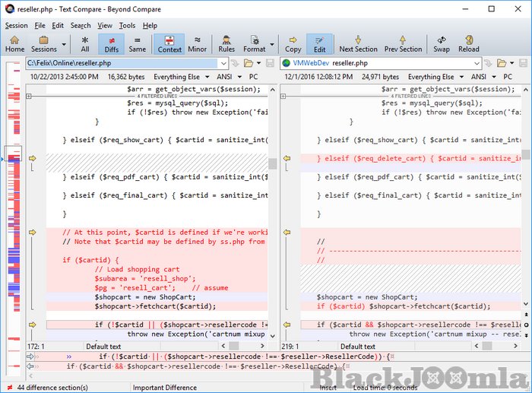This screenshot has width=532, height=393.
Task: Go to Prev Section
Action: coord(403,43)
